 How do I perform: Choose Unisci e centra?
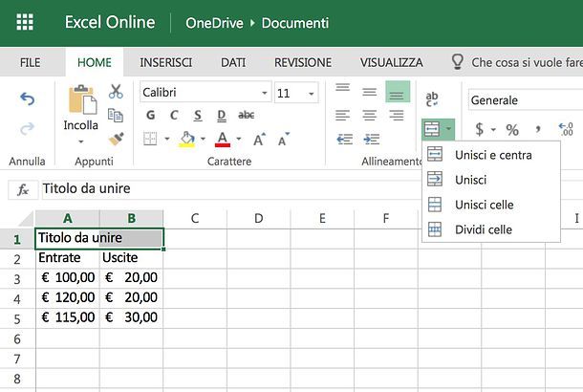(491, 155)
